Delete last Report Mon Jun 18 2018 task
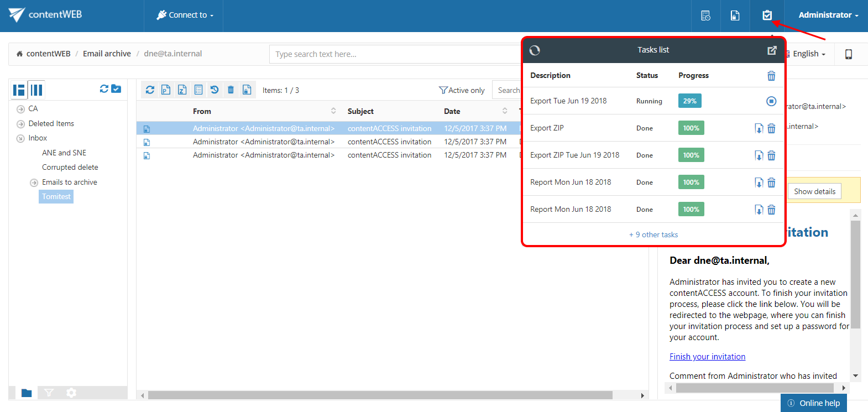This screenshot has width=868, height=412. point(771,210)
